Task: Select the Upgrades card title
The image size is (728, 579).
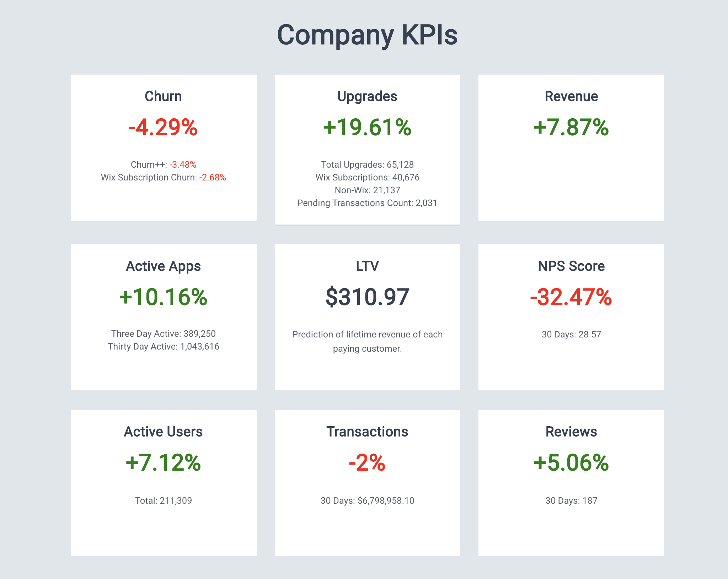Action: click(x=367, y=96)
